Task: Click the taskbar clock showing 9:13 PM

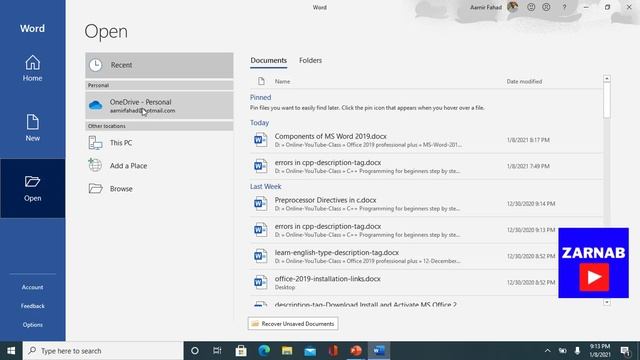Action: pyautogui.click(x=600, y=351)
